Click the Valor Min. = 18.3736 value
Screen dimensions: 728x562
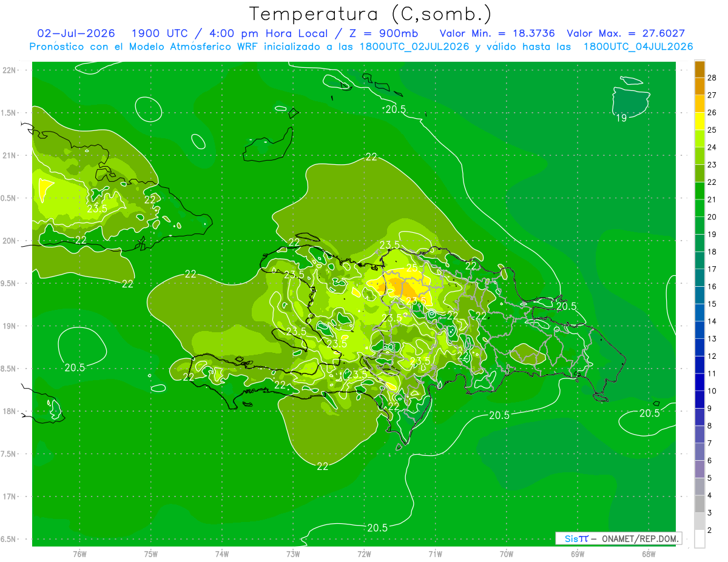497,33
